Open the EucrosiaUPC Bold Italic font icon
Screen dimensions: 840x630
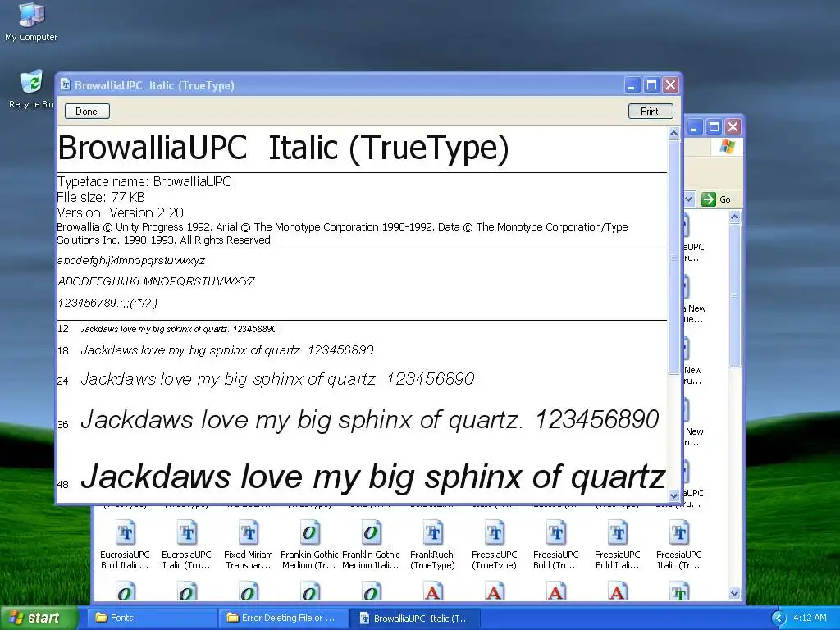(125, 545)
